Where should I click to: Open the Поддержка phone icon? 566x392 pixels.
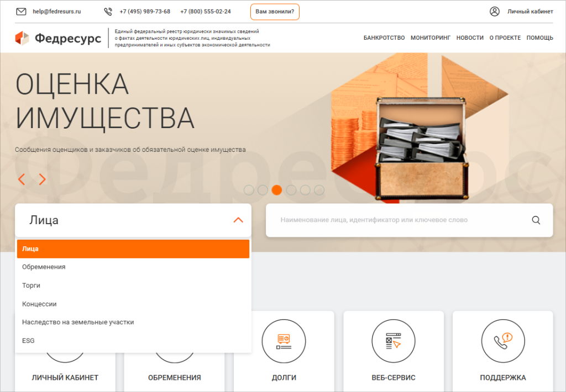(x=503, y=341)
